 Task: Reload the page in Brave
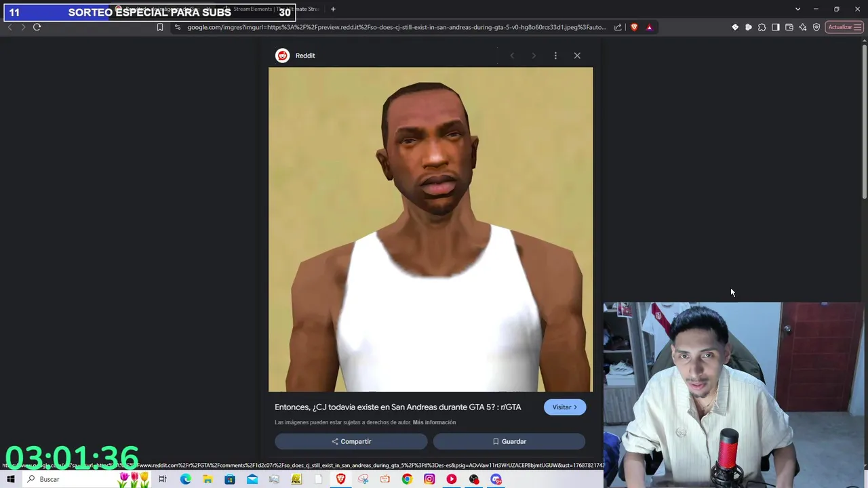[37, 27]
